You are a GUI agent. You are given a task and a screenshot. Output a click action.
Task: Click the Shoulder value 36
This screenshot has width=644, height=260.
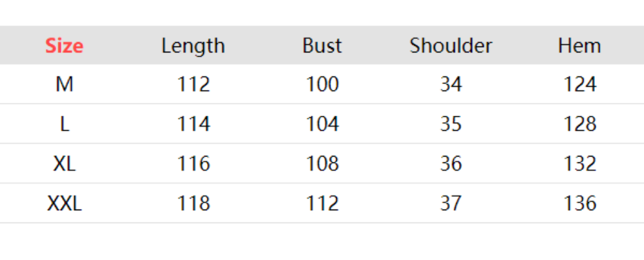click(x=451, y=164)
